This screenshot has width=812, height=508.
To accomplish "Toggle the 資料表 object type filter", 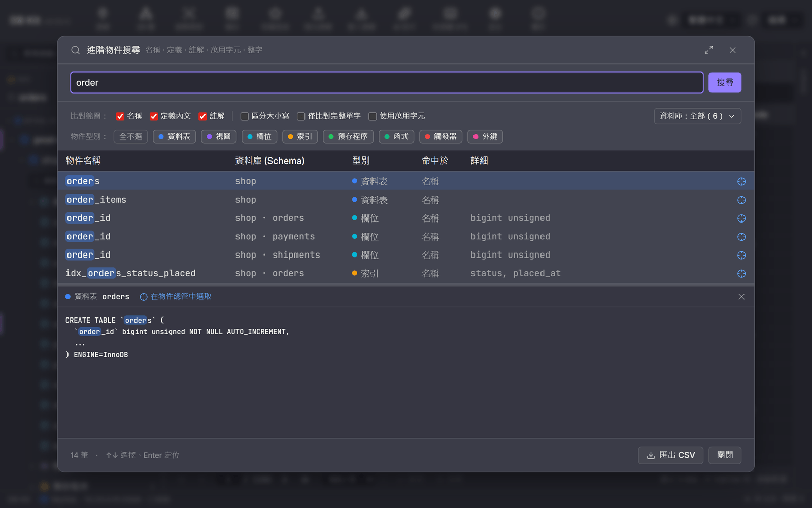I will point(175,137).
